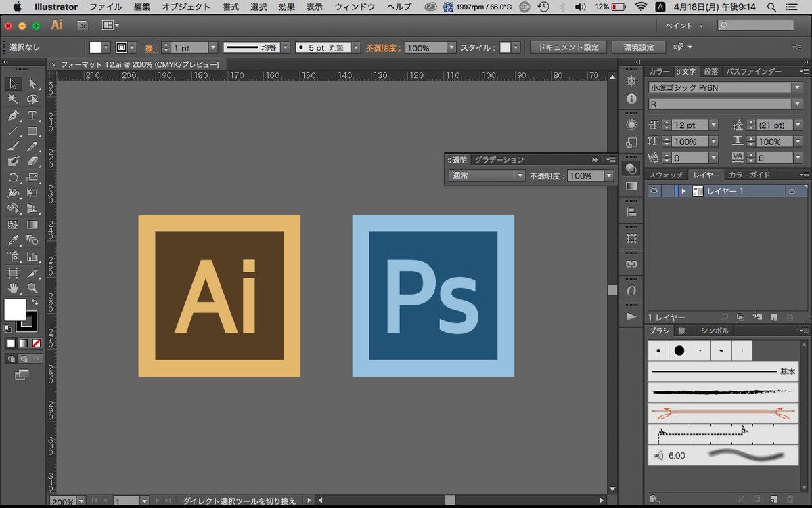Open the OpenType panel O icon
The width and height of the screenshot is (812, 508).
[631, 290]
